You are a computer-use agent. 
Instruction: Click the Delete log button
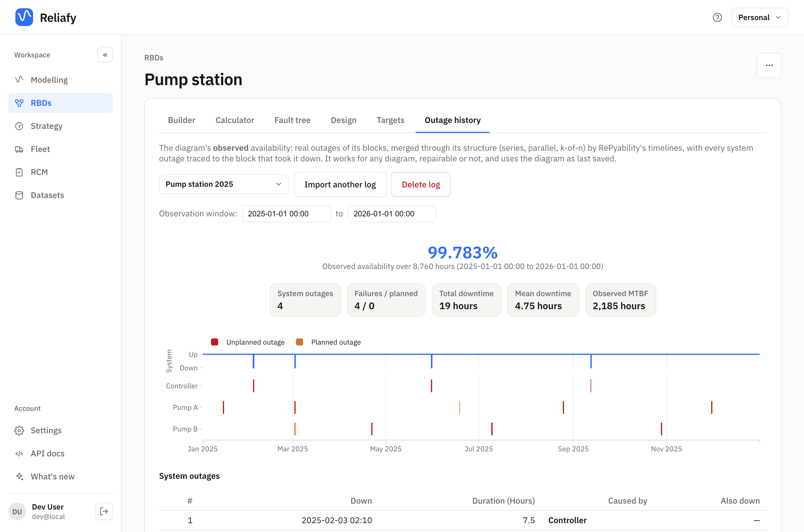pyautogui.click(x=421, y=184)
